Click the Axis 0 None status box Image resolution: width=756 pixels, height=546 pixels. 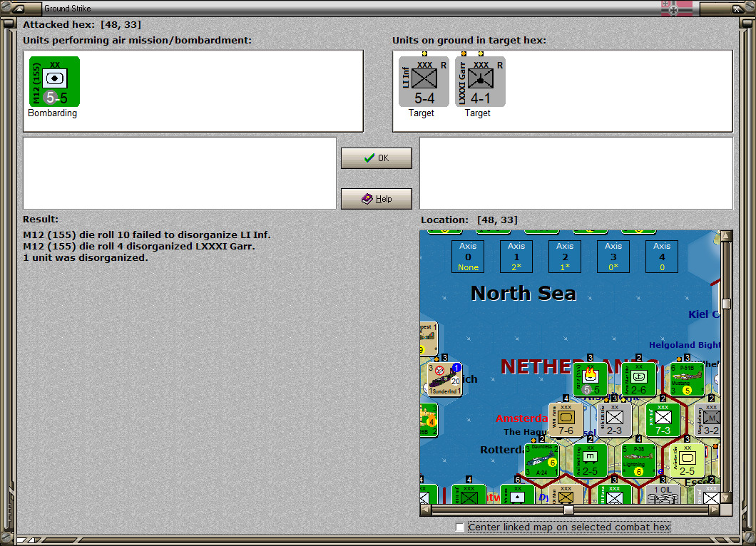pos(467,256)
